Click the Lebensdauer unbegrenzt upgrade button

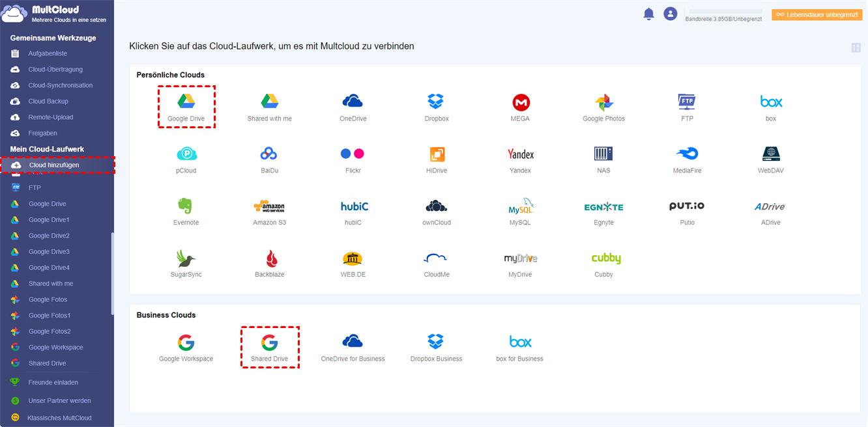tap(817, 14)
